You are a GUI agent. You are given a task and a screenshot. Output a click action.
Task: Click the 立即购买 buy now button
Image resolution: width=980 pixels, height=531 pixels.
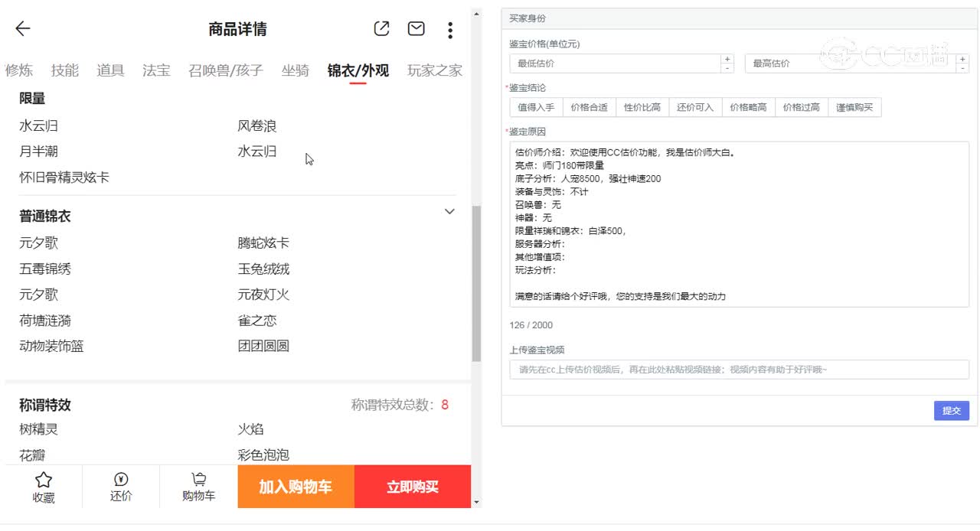coord(412,486)
